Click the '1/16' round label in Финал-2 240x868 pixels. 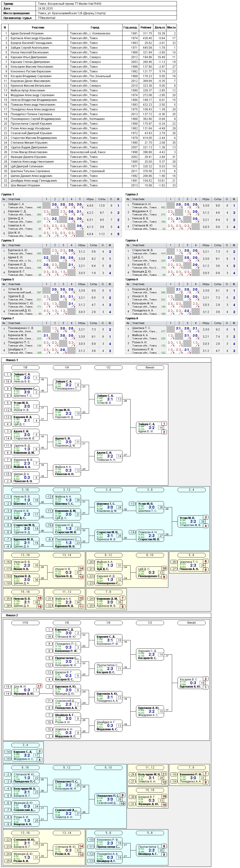pyautogui.click(x=25, y=623)
